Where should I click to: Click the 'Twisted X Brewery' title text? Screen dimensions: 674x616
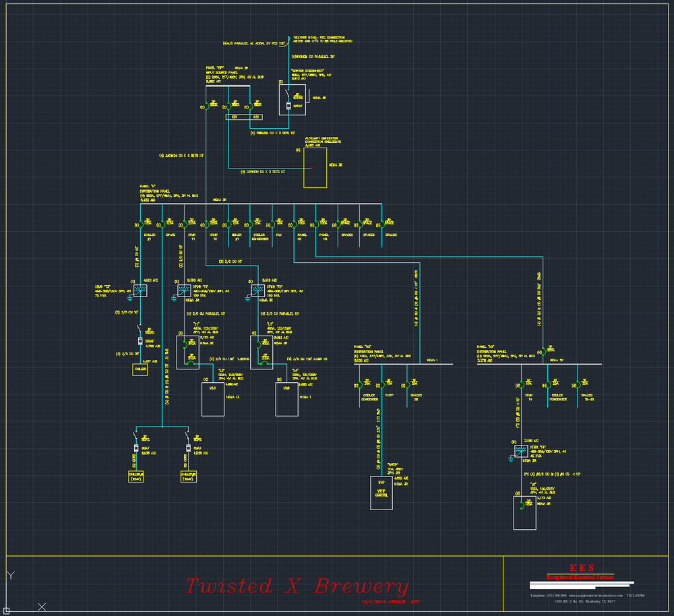(297, 586)
